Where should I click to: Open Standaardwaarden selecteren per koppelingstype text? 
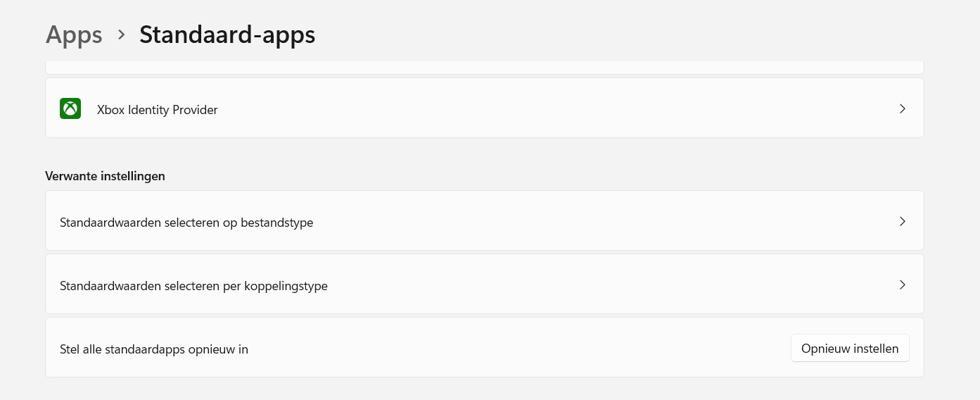tap(193, 286)
